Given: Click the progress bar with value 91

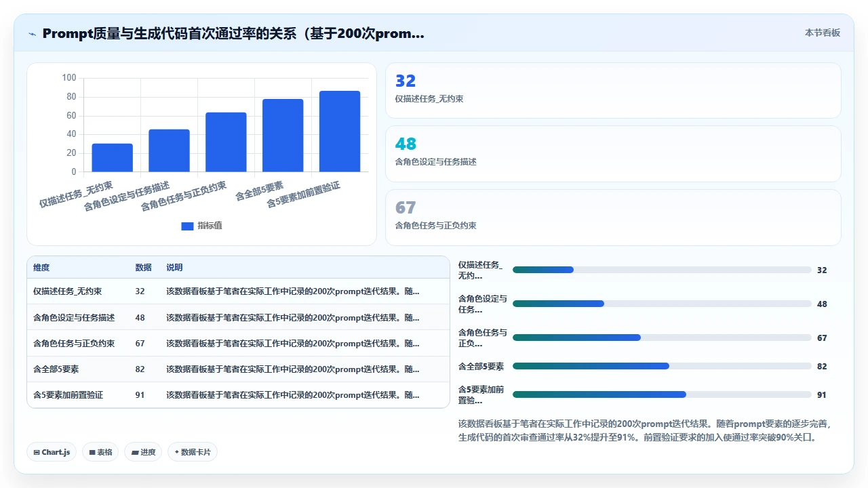Looking at the screenshot, I should [x=662, y=394].
